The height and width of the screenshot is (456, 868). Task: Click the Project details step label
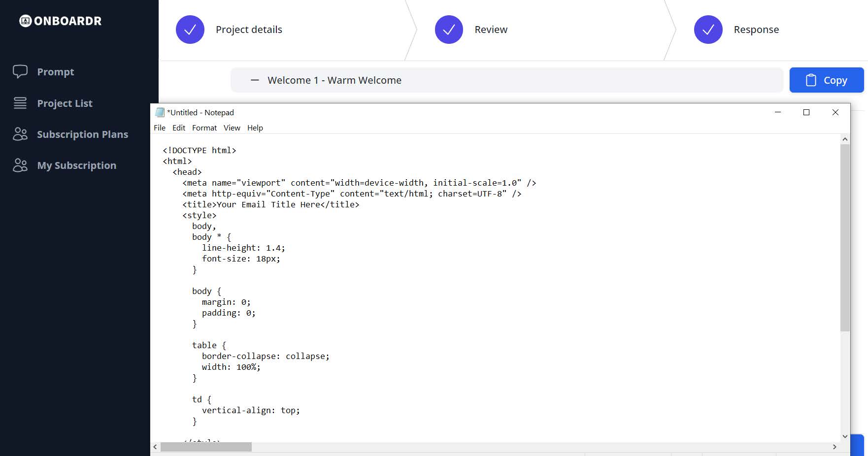point(249,30)
